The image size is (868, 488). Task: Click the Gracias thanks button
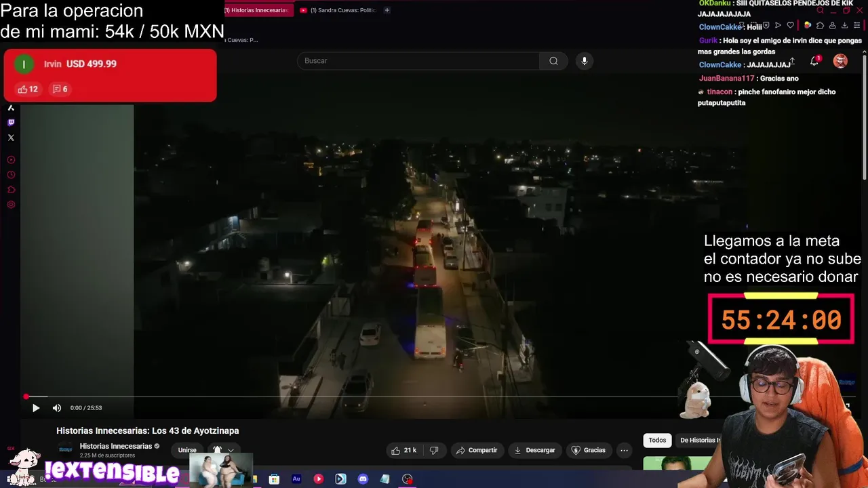[x=589, y=450]
